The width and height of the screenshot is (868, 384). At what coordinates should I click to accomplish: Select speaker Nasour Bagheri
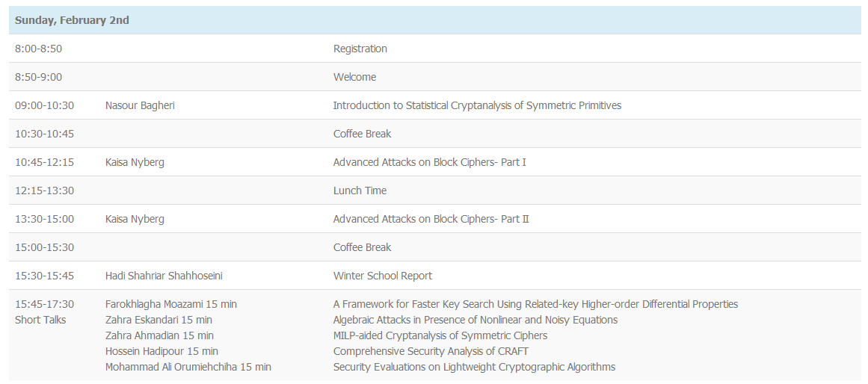pos(140,105)
